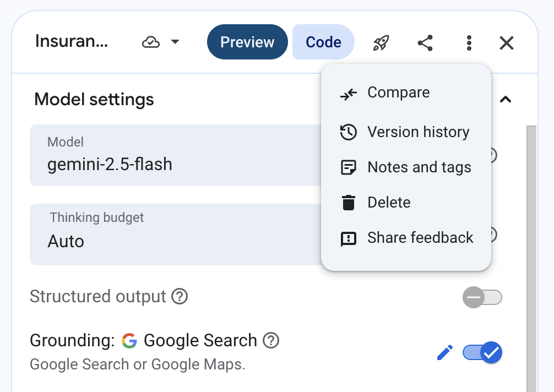Disable the Google Search grounding toggle
554x392 pixels.
tap(482, 352)
